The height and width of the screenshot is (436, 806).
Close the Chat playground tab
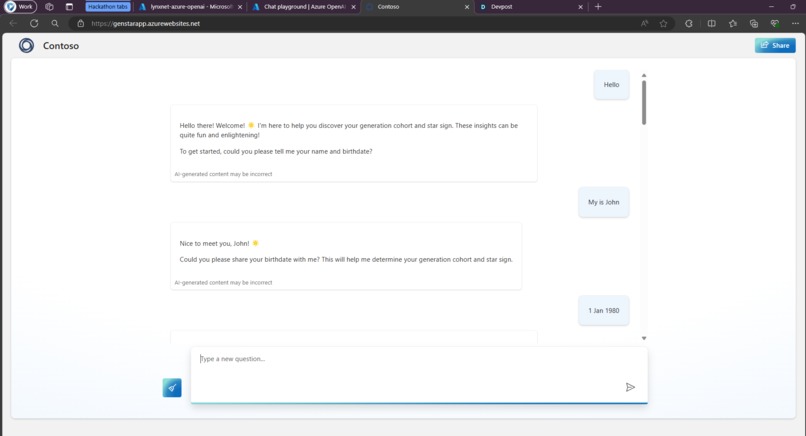tap(353, 7)
